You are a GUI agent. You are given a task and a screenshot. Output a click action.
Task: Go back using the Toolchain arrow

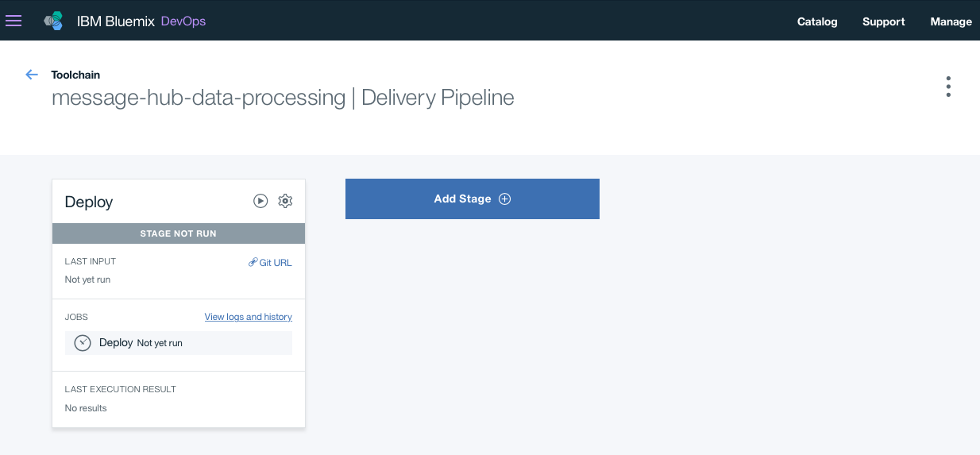point(32,75)
